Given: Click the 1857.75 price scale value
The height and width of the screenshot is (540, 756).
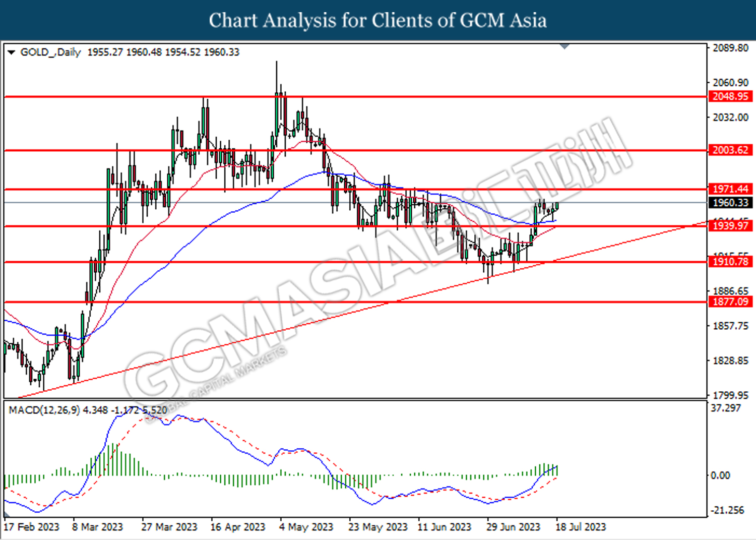Looking at the screenshot, I should click(x=730, y=326).
